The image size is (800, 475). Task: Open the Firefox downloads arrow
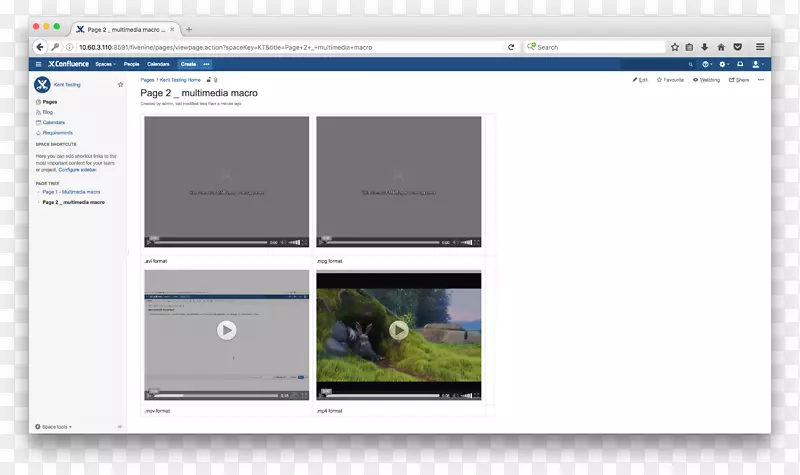(705, 47)
